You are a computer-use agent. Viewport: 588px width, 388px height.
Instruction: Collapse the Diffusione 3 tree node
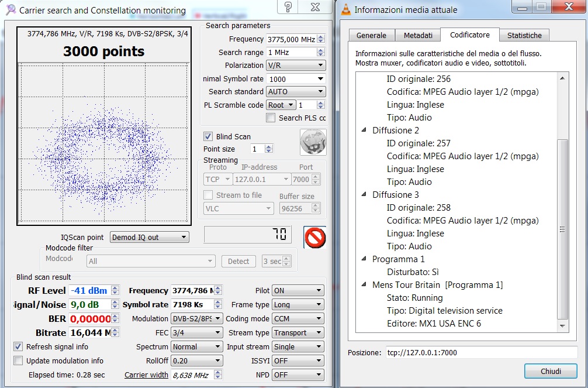[364, 194]
